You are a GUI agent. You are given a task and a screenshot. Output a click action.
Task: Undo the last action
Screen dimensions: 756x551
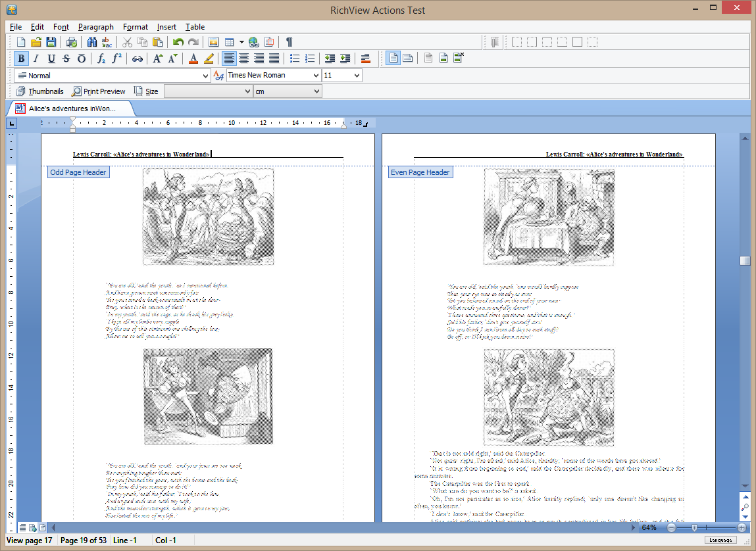[178, 42]
